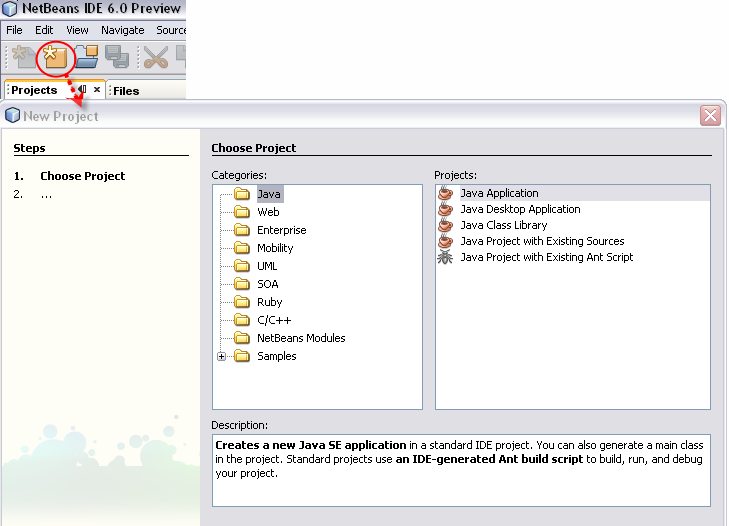Click the Ruby category folder icon
The image size is (729, 526).
pos(242,302)
